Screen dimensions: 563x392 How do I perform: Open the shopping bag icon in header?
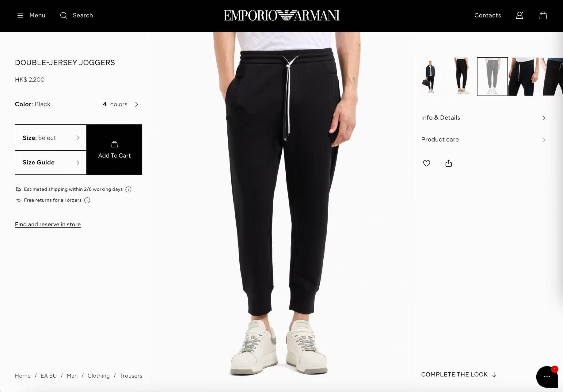[x=543, y=15]
